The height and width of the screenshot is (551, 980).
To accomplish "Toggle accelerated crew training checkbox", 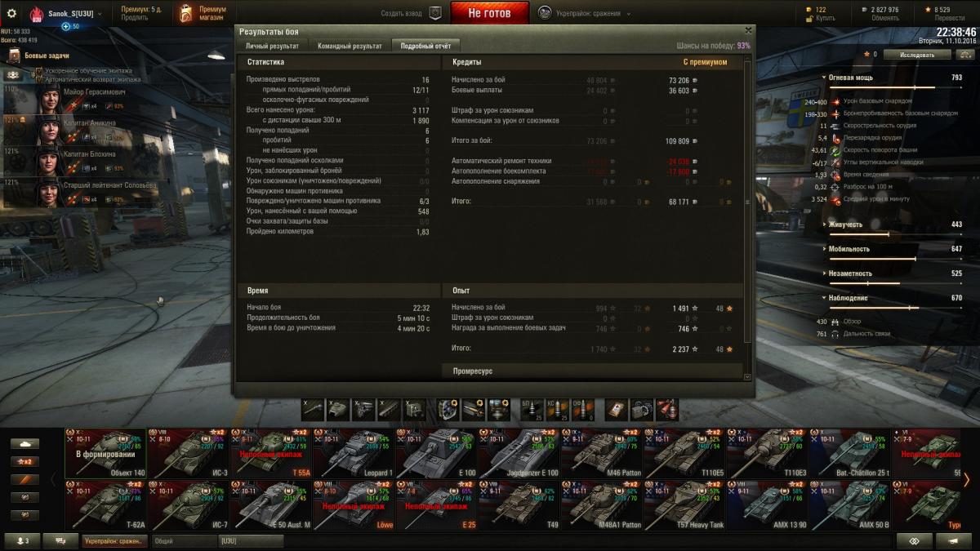I will pyautogui.click(x=38, y=72).
